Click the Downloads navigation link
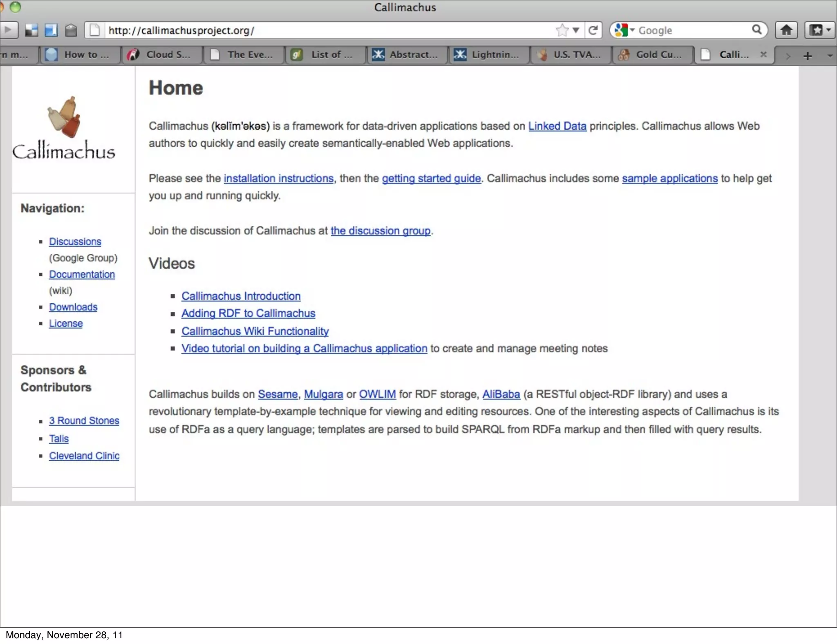 tap(73, 307)
